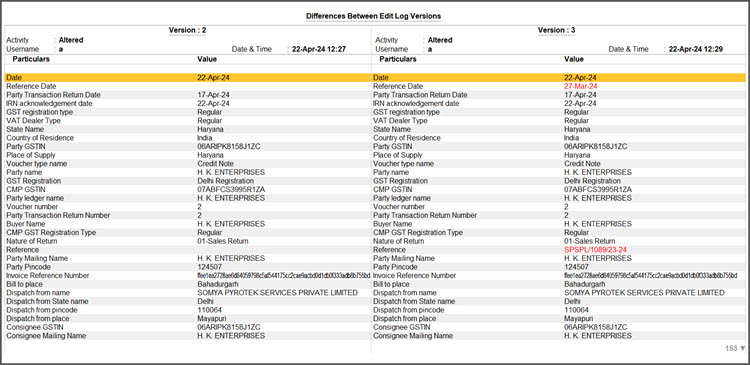The height and width of the screenshot is (365, 750).
Task: Select the highlighted Date row in Version 3
Action: (559, 77)
